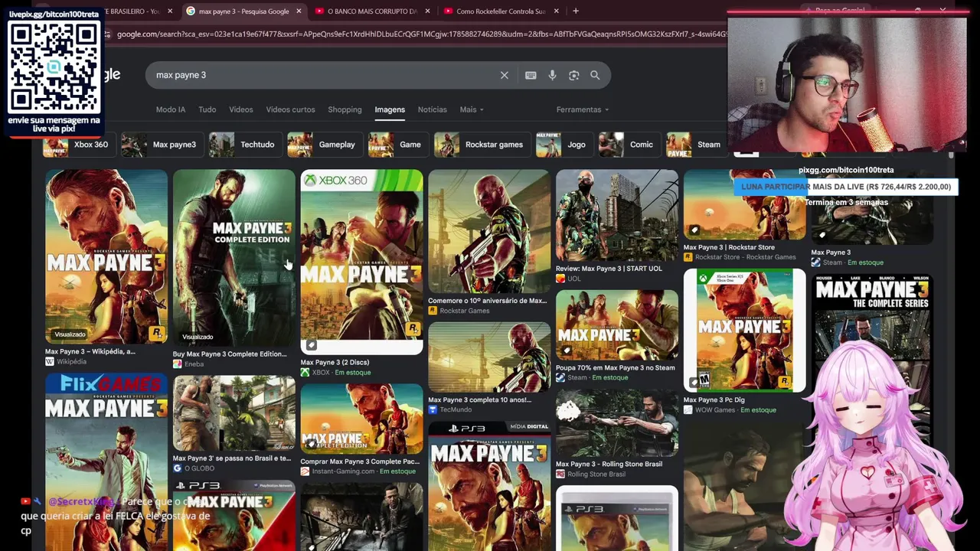The width and height of the screenshot is (980, 551).
Task: Open 'Review: Max Payne 3 | START UOL' link
Action: (609, 269)
